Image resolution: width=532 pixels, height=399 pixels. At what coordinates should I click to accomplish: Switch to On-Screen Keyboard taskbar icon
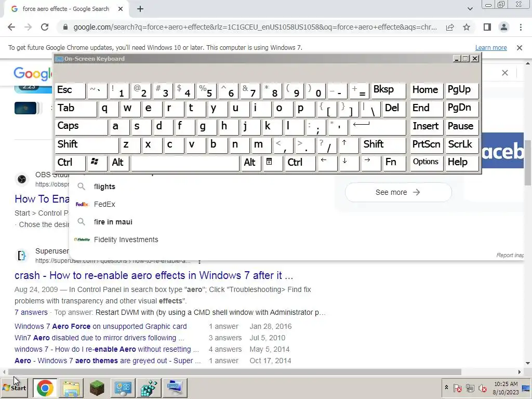(175, 388)
